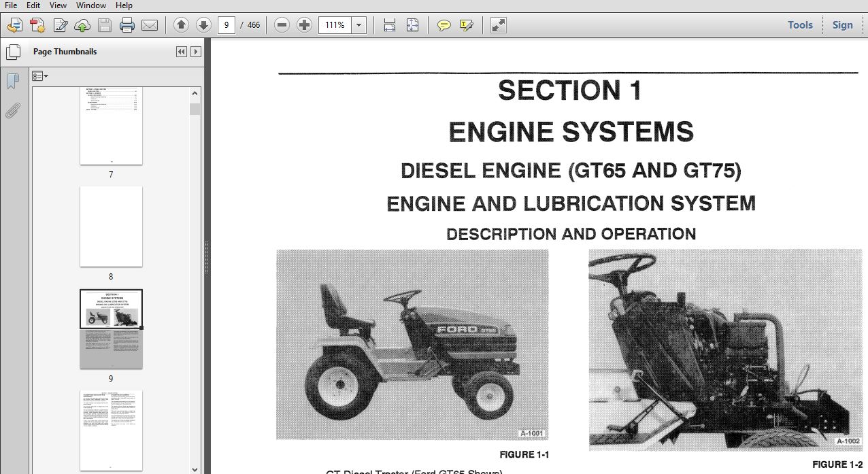The image size is (868, 474).
Task: Open the Window menu
Action: tap(91, 5)
